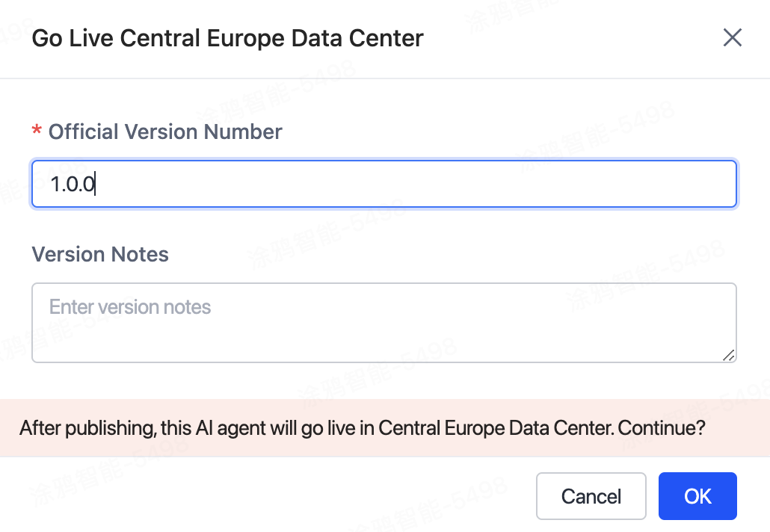Focus the Version Notes text area
Image resolution: width=770 pixels, height=532 pixels.
pyautogui.click(x=384, y=323)
